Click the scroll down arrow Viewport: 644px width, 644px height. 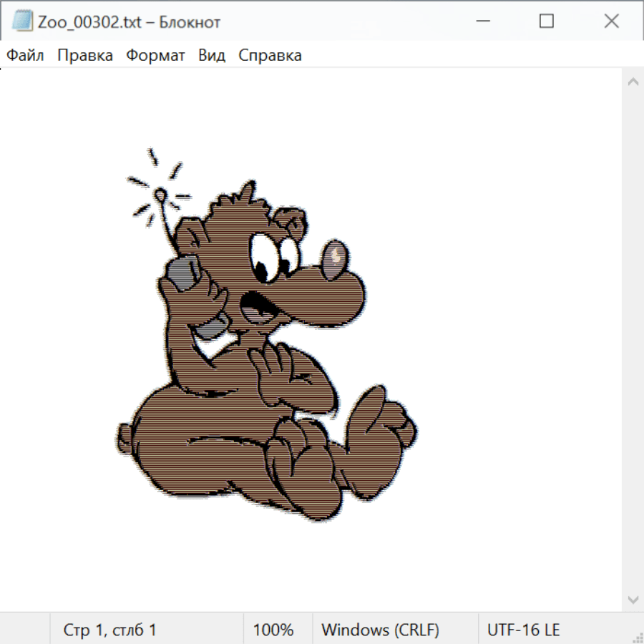click(633, 599)
